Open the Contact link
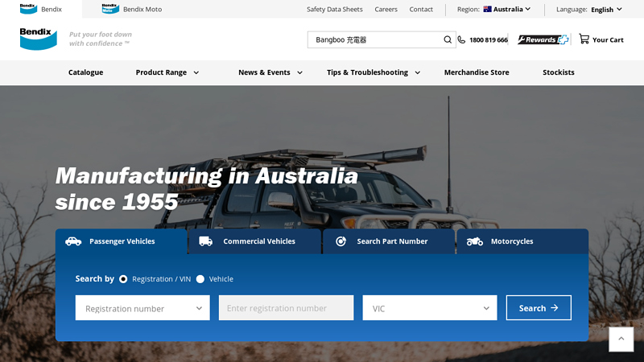The height and width of the screenshot is (362, 644). point(421,9)
